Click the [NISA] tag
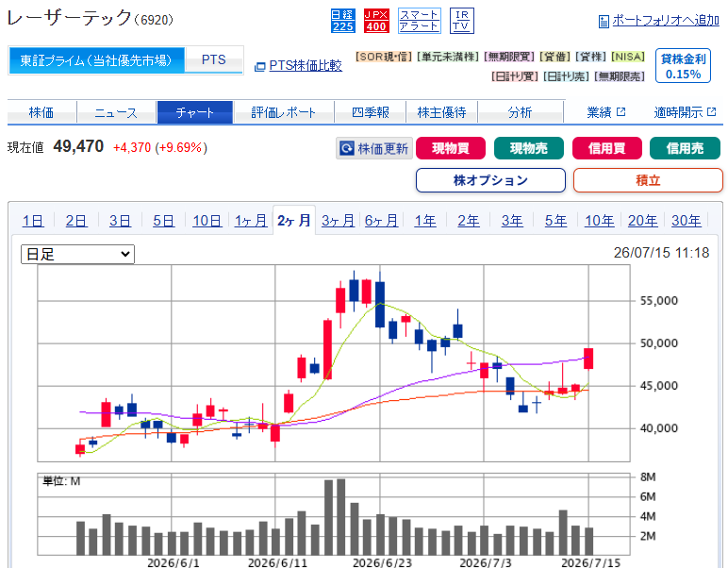The image size is (728, 568). tap(628, 57)
